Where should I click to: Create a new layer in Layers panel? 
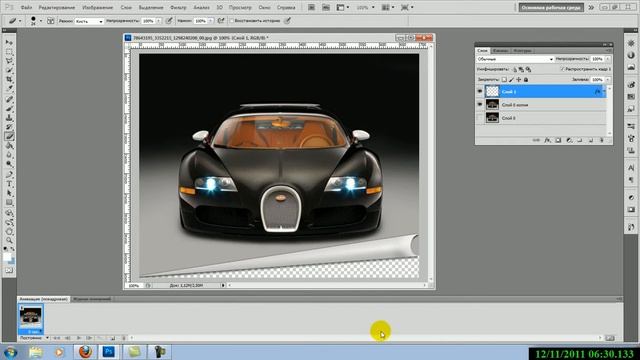tap(591, 140)
